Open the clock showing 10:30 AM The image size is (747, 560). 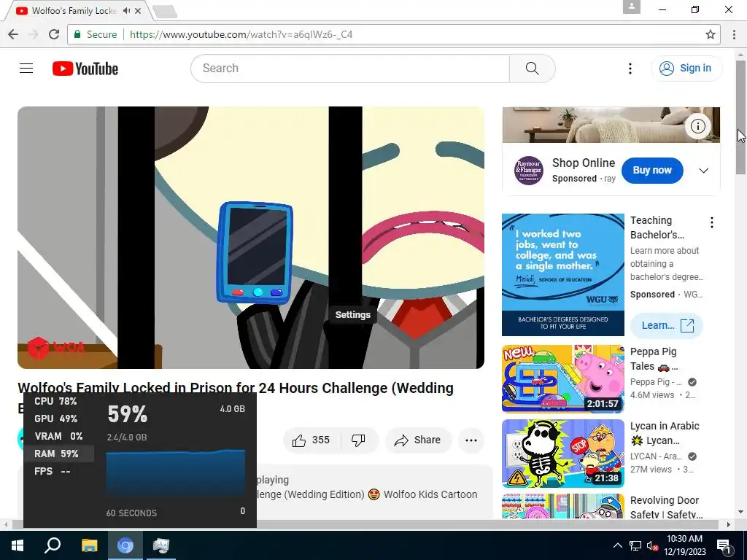pos(684,545)
